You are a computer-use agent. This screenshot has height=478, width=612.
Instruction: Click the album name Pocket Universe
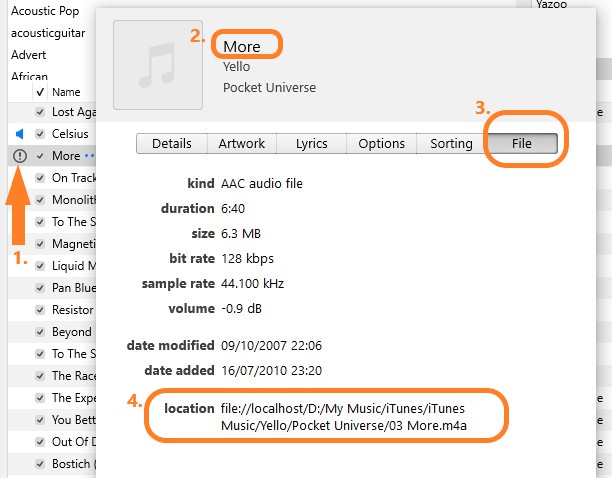pos(269,87)
